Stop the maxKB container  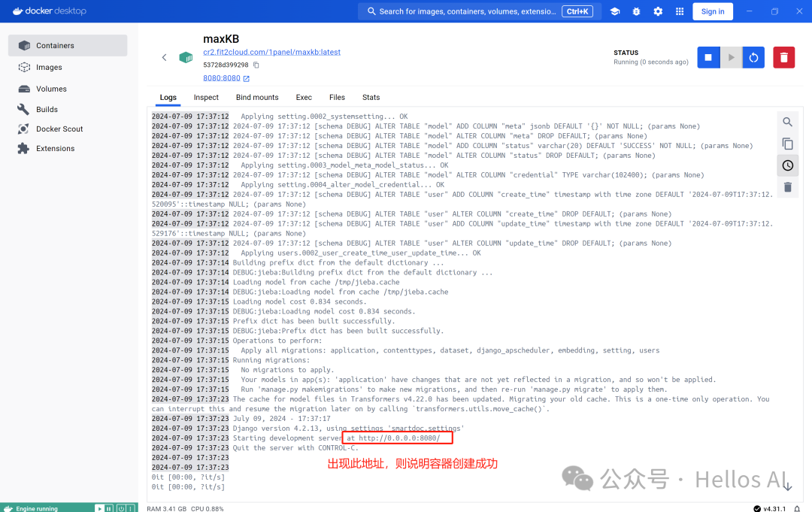click(708, 57)
